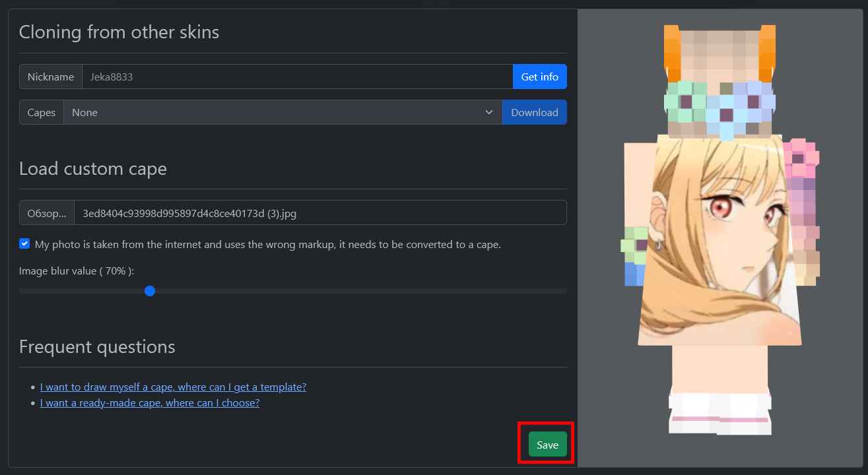The height and width of the screenshot is (475, 868).
Task: Open the ready-made cape question link
Action: click(150, 403)
